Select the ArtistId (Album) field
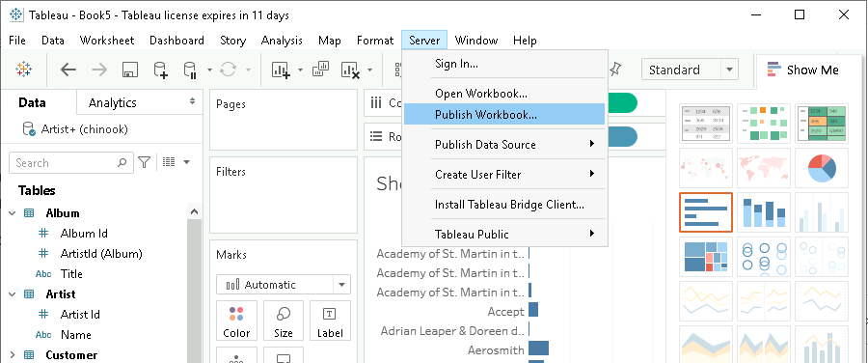This screenshot has height=363, width=868. [100, 254]
